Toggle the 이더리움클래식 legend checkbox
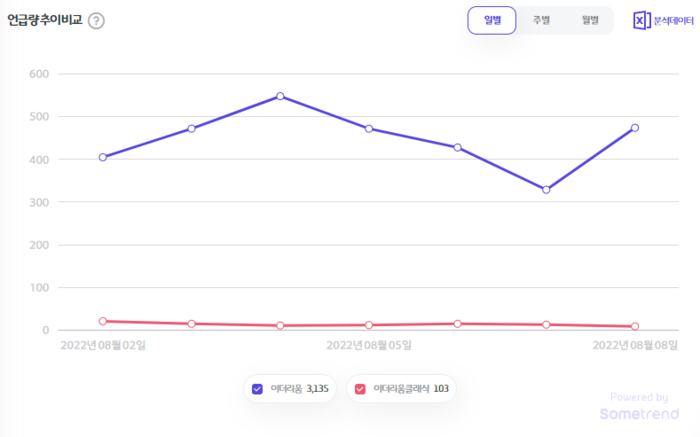This screenshot has height=437, width=700. point(361,388)
